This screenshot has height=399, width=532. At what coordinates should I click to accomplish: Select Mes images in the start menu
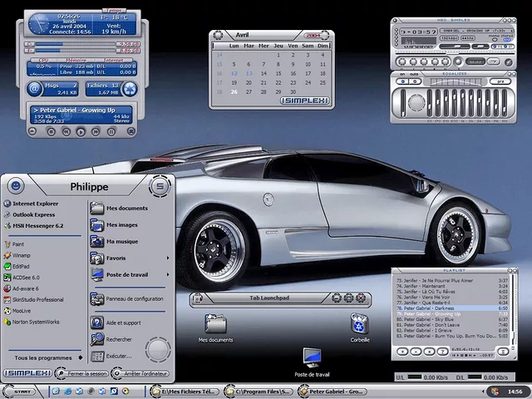point(121,224)
